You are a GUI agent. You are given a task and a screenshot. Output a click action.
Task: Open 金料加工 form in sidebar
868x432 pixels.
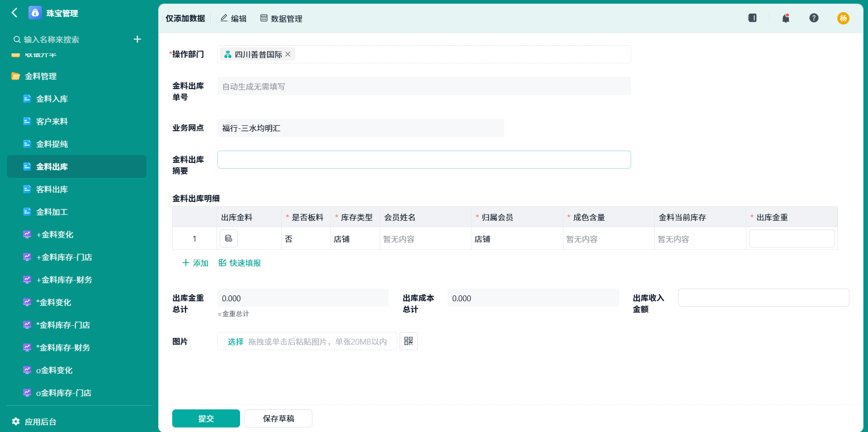[x=77, y=212]
